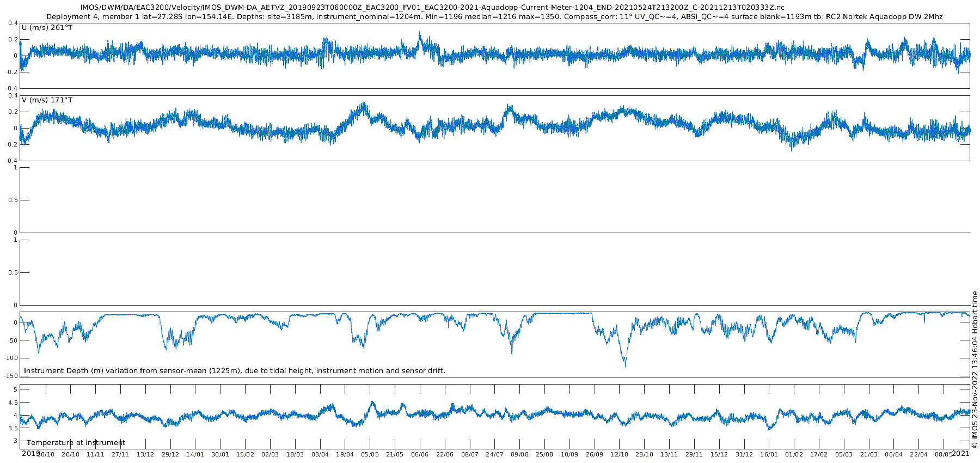Click the '5' tick on temperature axis

(x=15, y=389)
